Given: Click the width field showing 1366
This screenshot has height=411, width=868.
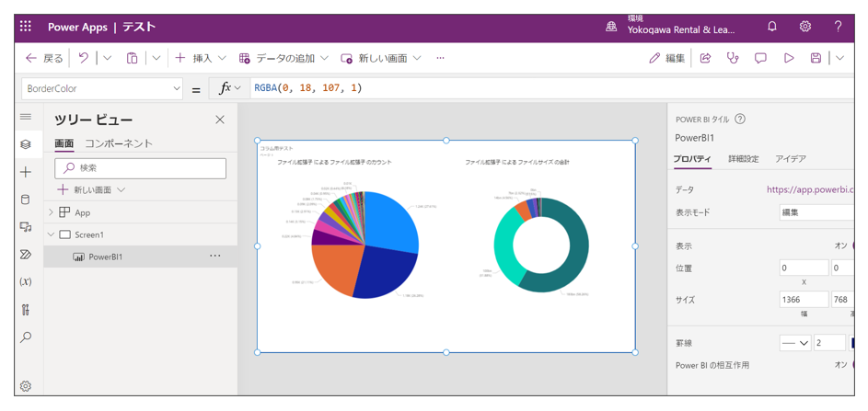Looking at the screenshot, I should click(x=804, y=299).
